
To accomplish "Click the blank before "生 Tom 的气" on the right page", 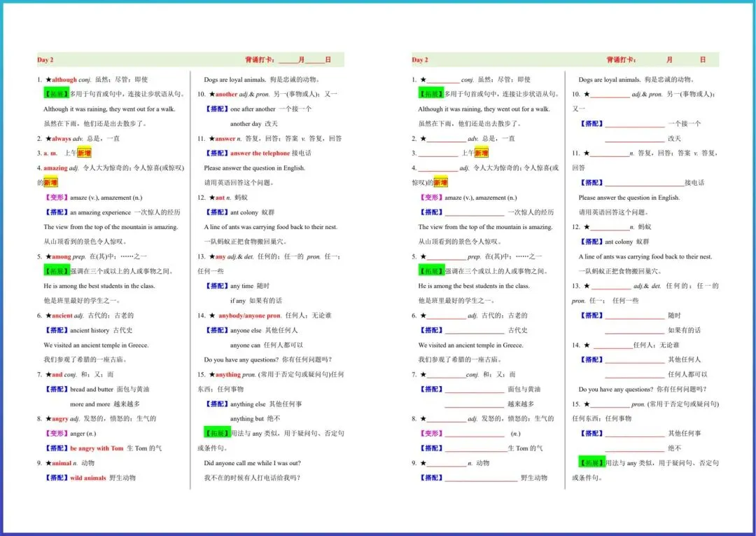I will [477, 450].
